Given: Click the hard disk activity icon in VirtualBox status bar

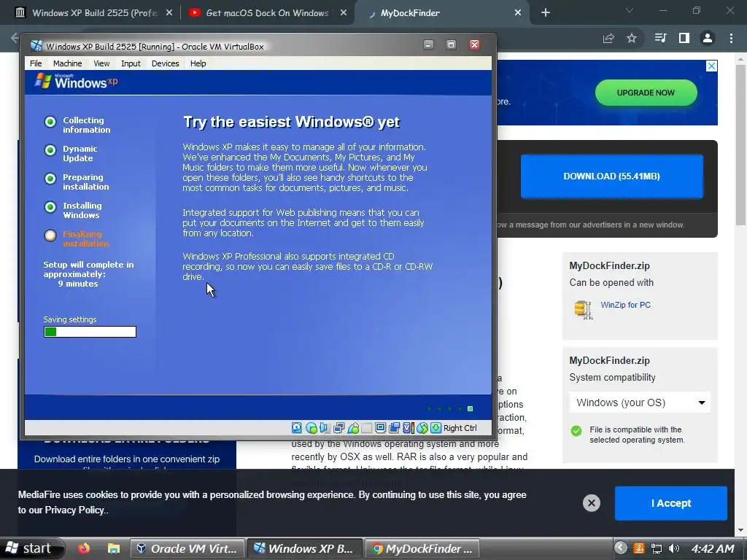Looking at the screenshot, I should tap(296, 427).
